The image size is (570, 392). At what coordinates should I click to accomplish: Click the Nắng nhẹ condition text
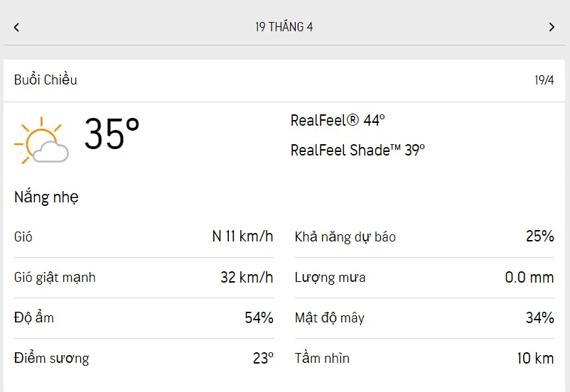(x=46, y=197)
